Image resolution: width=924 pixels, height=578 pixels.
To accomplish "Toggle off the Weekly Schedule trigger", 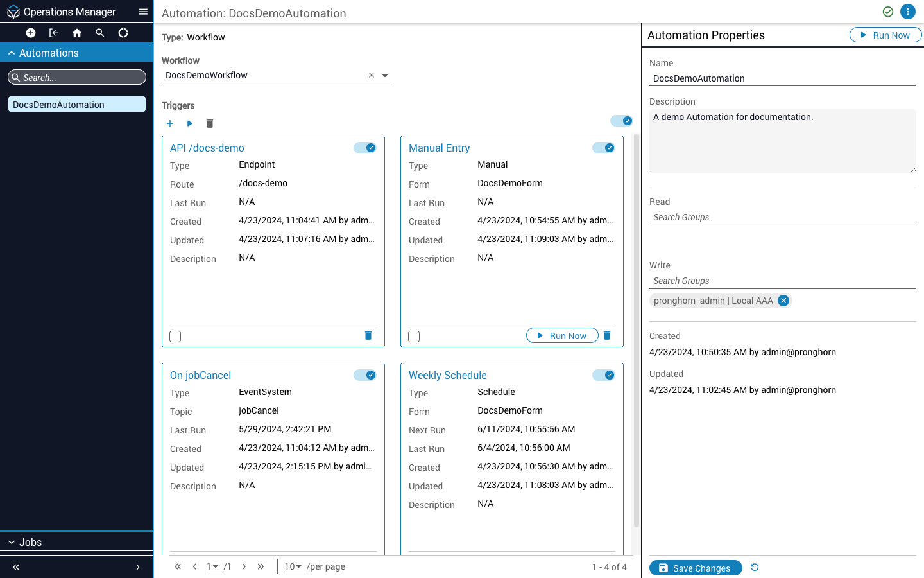I will tap(603, 375).
